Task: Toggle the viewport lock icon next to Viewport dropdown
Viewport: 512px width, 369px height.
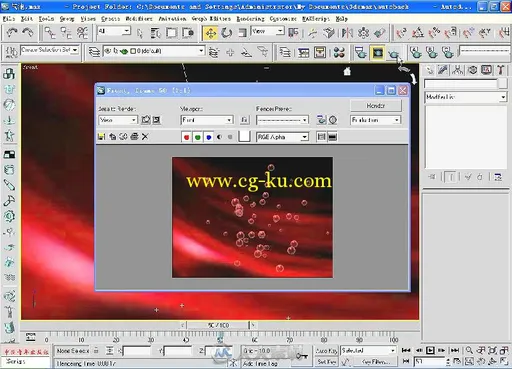Action: (244, 120)
